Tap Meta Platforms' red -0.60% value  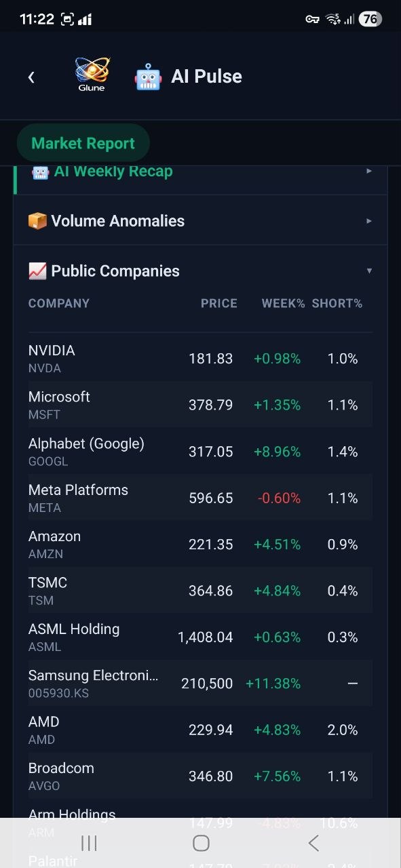[277, 498]
